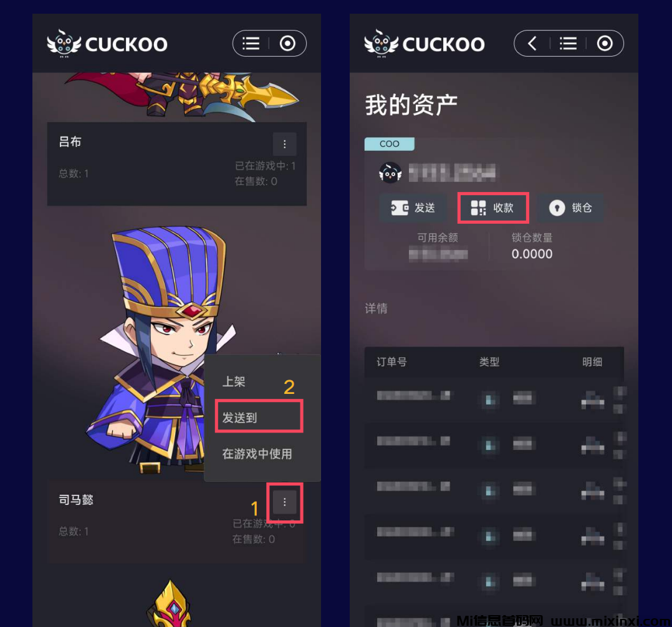This screenshot has height=627, width=672.
Task: Open the first order row in details
Action: 494,398
